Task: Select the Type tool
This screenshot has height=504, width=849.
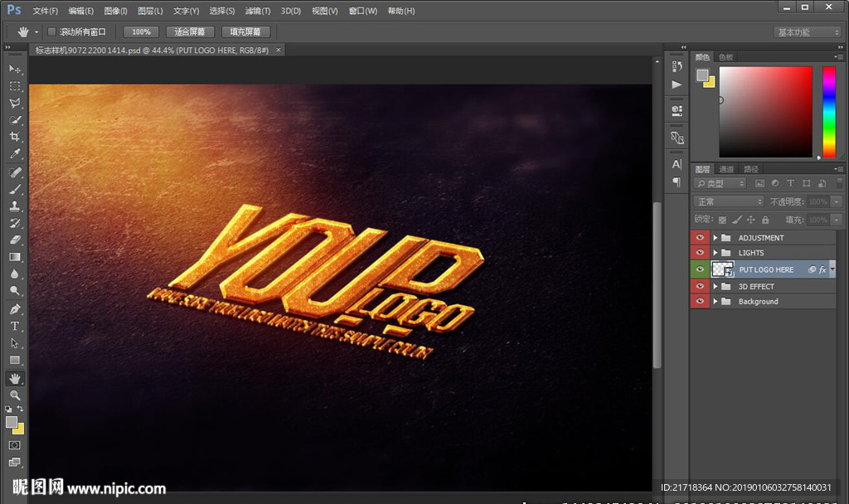Action: tap(15, 326)
